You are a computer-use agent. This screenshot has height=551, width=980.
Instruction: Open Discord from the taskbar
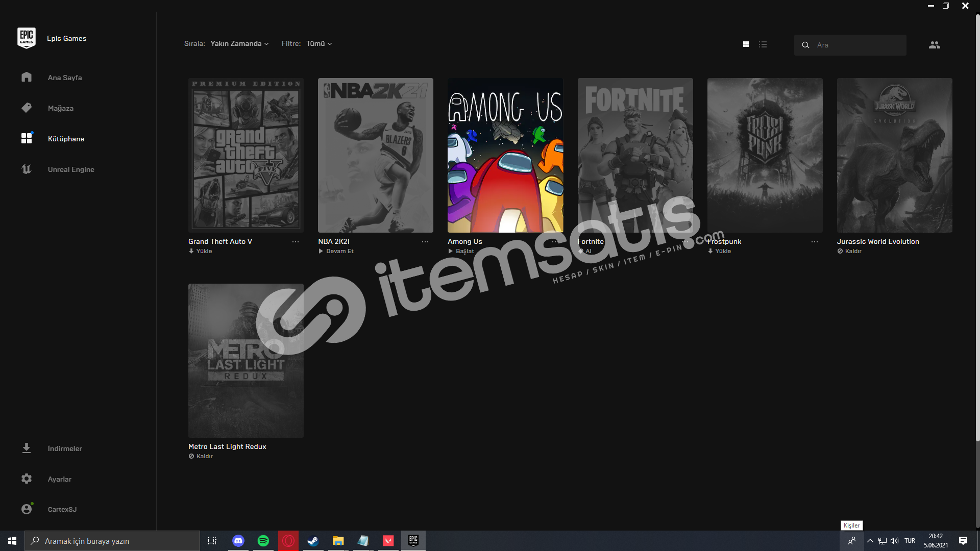[x=238, y=541]
